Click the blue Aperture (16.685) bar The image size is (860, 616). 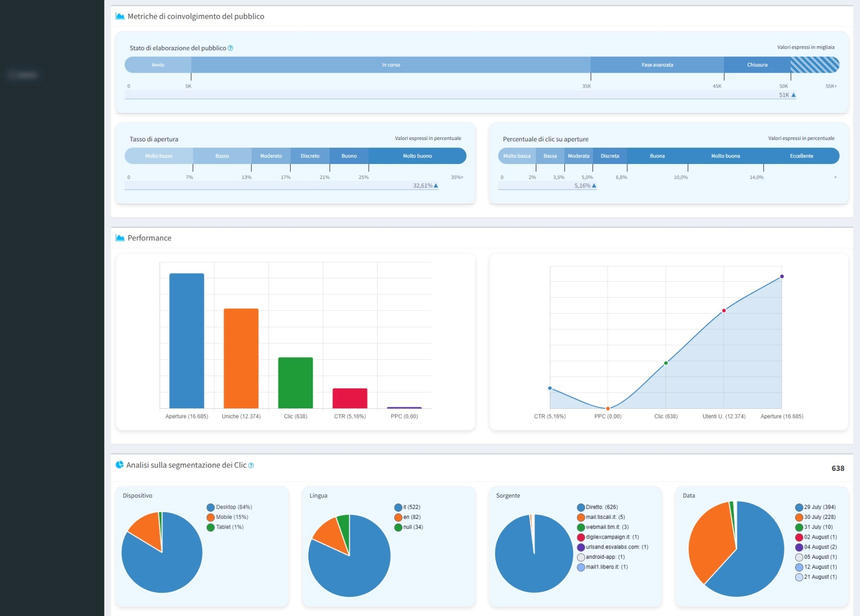point(187,340)
